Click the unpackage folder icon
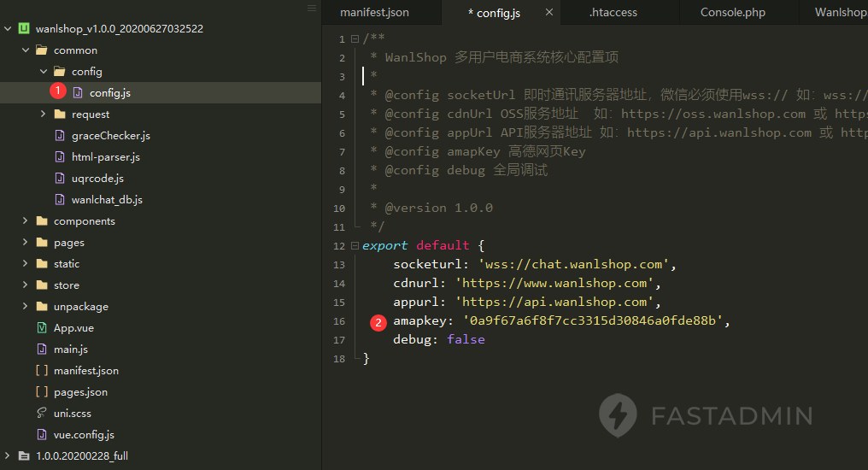Image resolution: width=868 pixels, height=470 pixels. click(x=42, y=306)
